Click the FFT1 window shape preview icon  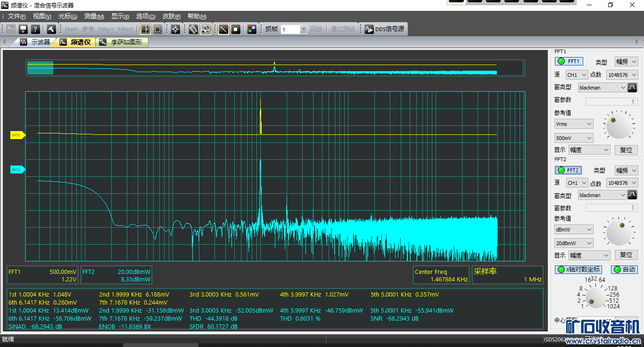(632, 87)
